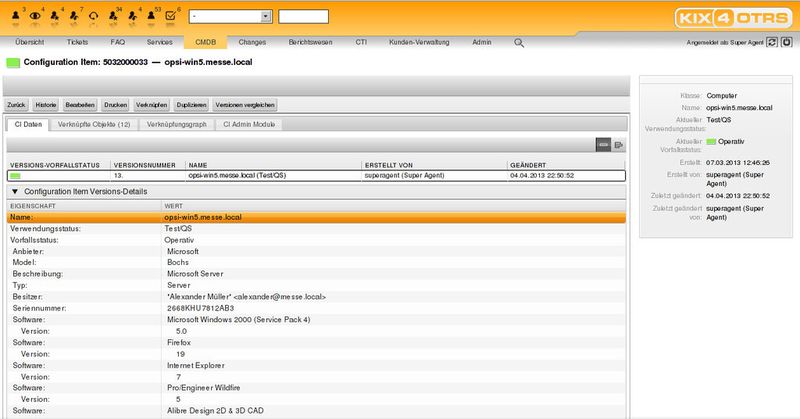Click the Duplizieren button
The image size is (800, 419).
point(191,105)
